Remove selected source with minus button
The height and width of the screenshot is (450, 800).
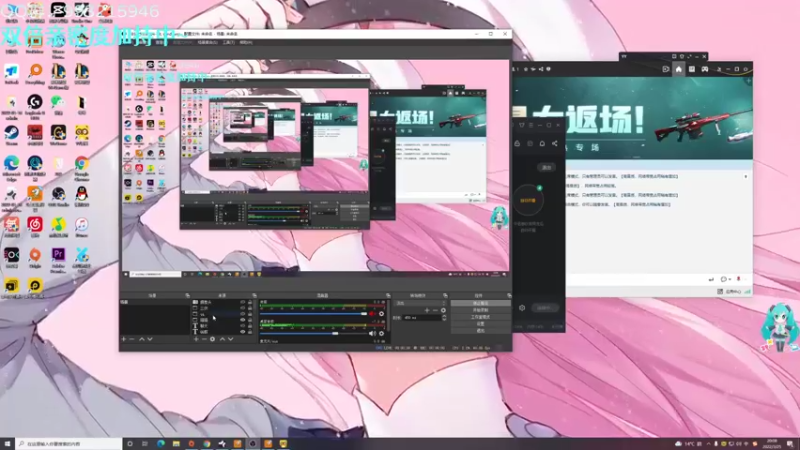pos(204,339)
